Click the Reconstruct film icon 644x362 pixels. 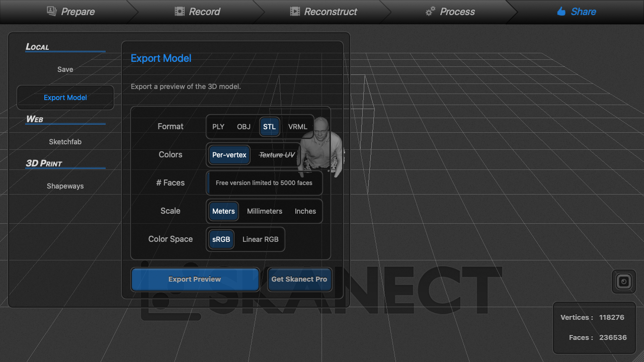295,12
